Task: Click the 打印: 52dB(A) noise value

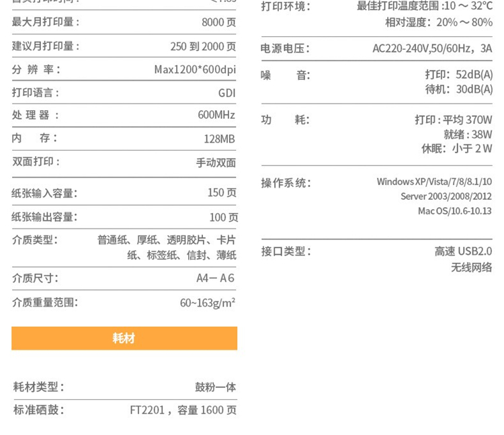Action: [458, 75]
